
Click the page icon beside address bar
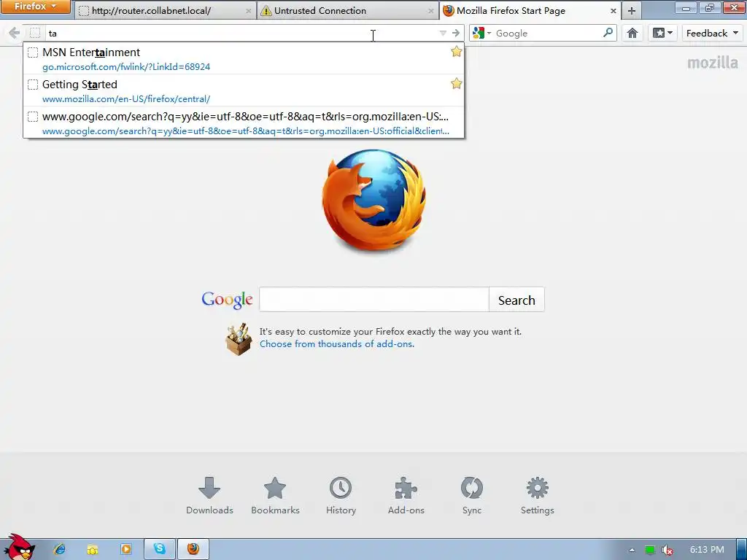[35, 33]
